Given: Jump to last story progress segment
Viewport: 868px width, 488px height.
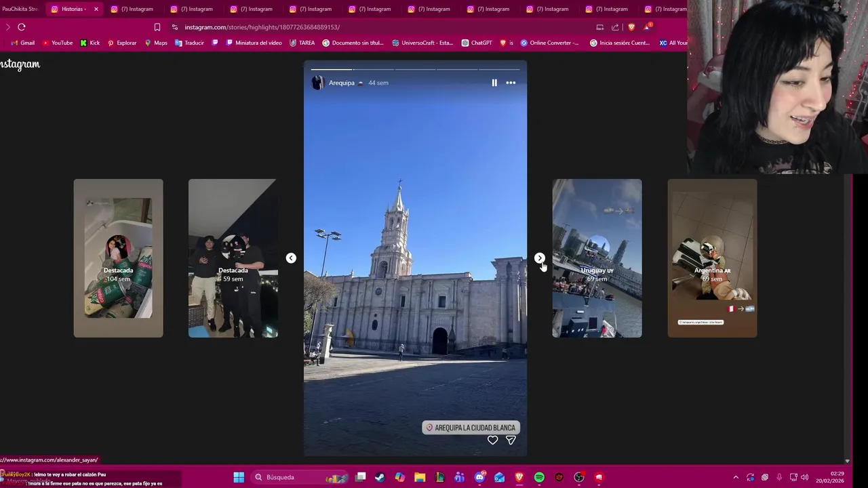Looking at the screenshot, I should pyautogui.click(x=499, y=68).
